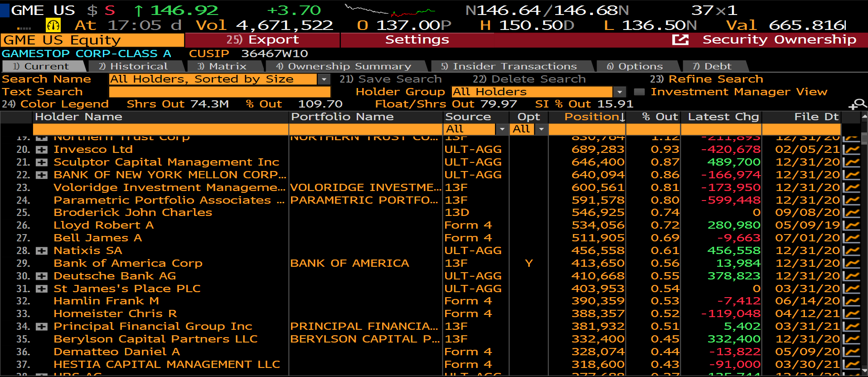868x377 pixels.
Task: Open chart icon for Bell James A row
Action: coord(851,238)
